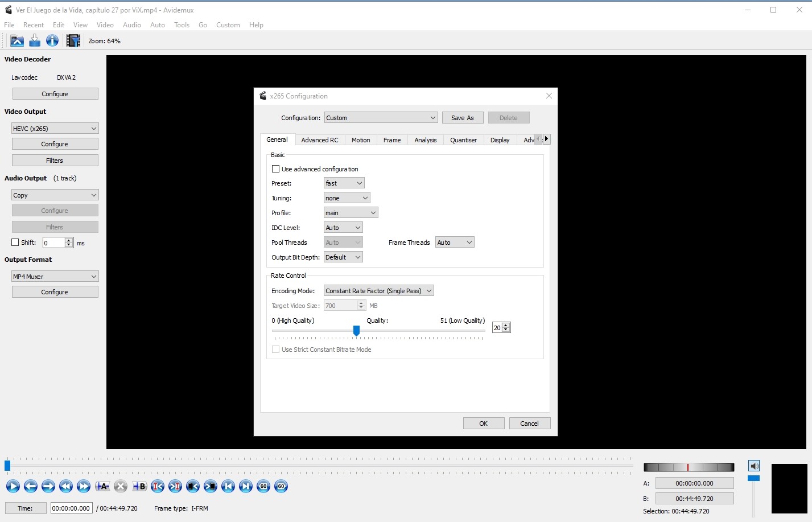This screenshot has height=522, width=812.
Task: Click the video filters filmstrip icon
Action: (73, 40)
